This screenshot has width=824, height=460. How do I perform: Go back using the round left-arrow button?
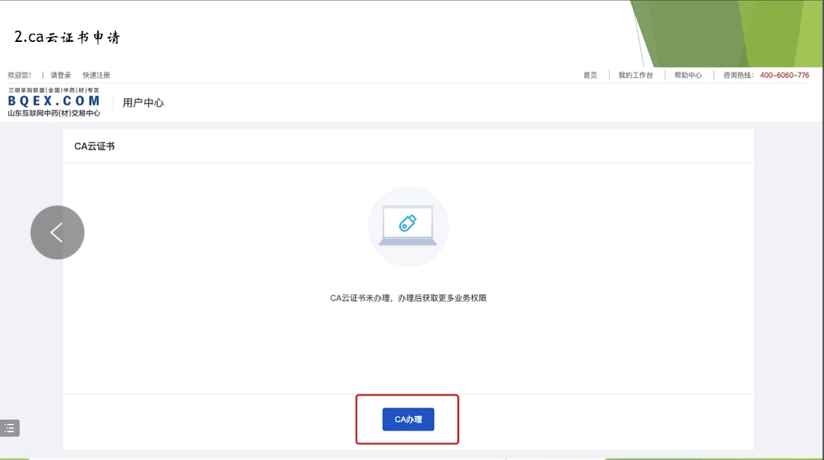coord(57,232)
